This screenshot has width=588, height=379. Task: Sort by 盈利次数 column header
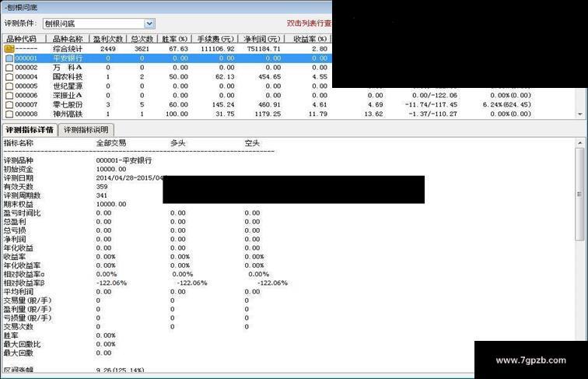108,39
